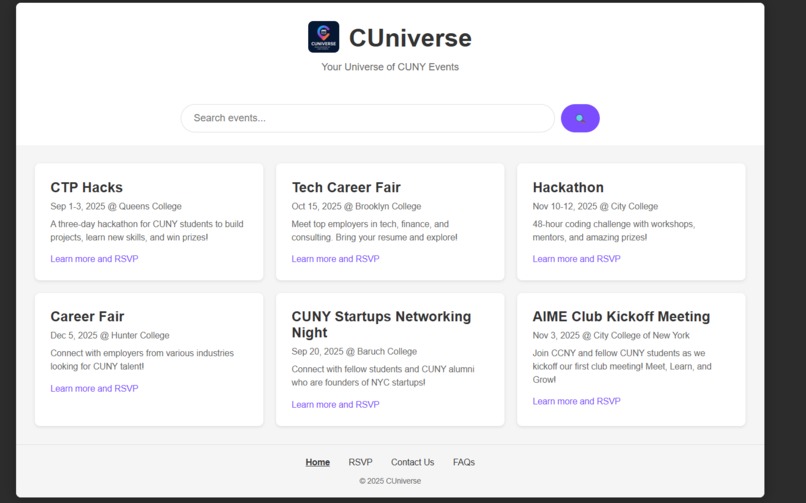Open Contact Us in the footer
This screenshot has width=806, height=503.
click(412, 462)
